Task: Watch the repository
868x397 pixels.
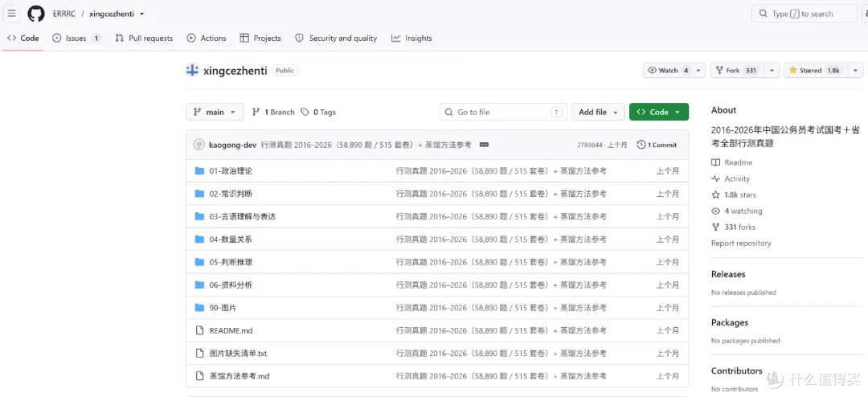Action: click(668, 71)
